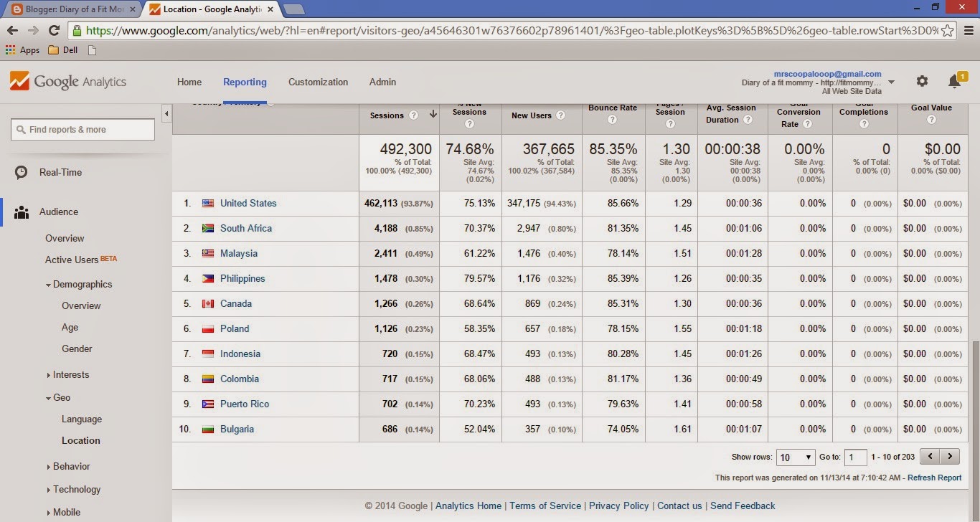Open the Admin tab
The height and width of the screenshot is (522, 980).
pos(382,82)
